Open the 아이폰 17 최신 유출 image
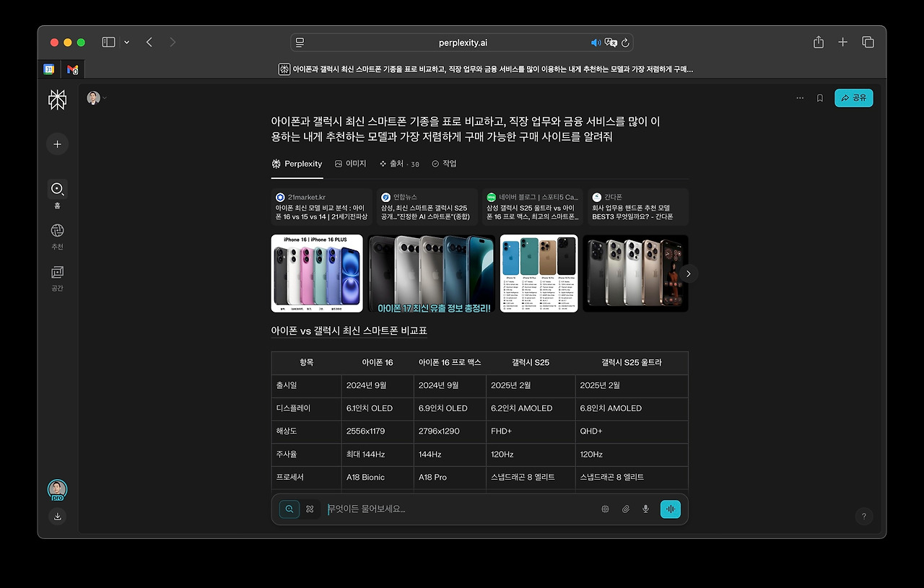 (432, 273)
